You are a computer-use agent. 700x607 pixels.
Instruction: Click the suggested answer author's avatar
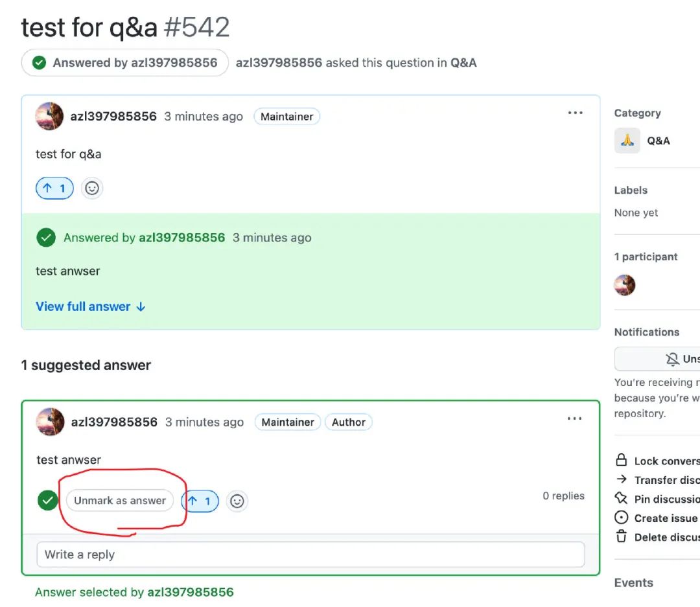(x=50, y=422)
